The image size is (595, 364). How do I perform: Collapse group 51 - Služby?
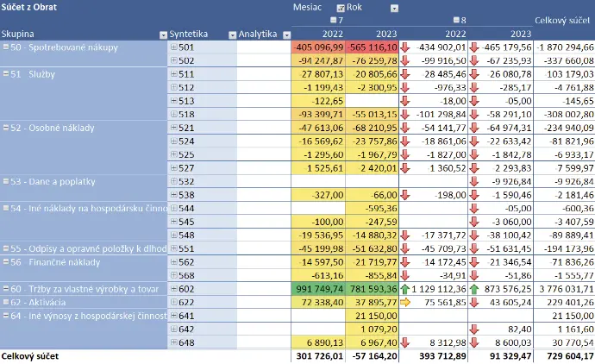(6, 73)
